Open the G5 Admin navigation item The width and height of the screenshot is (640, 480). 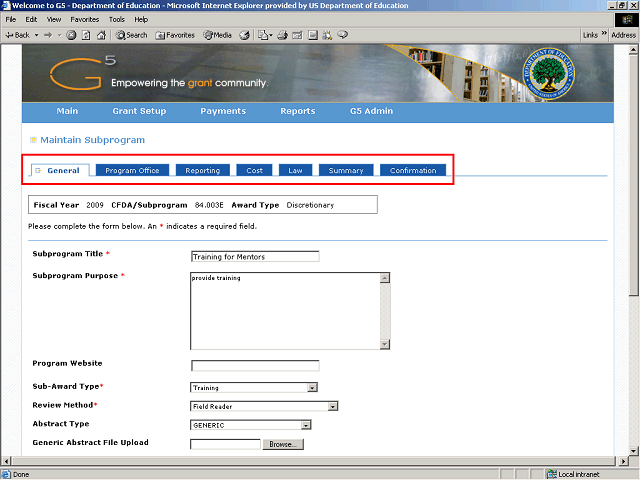point(371,111)
